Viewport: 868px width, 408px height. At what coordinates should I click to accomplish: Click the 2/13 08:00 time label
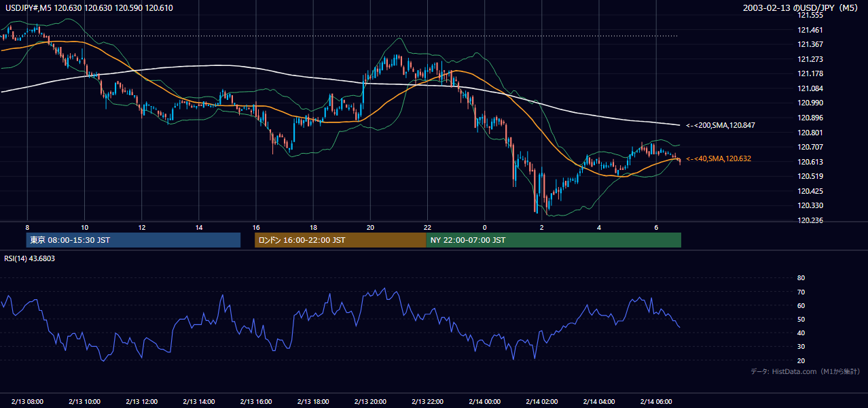[27, 401]
